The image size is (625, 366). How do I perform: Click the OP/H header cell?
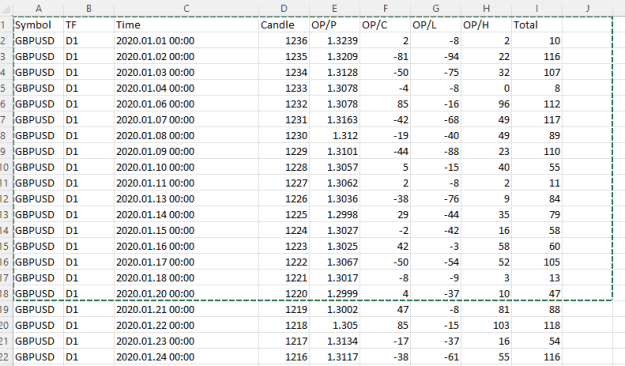pos(486,25)
